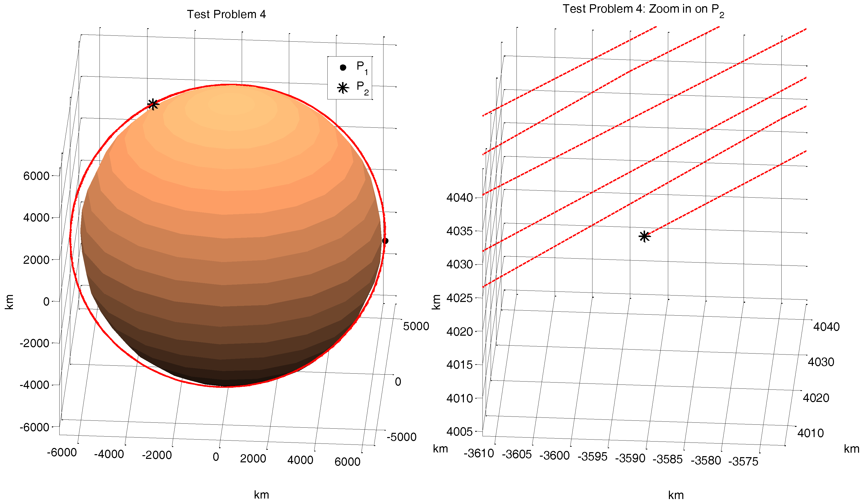Screen dimensions: 863x504
Task: Click the -5000 tick on left depth axis
Action: click(x=401, y=437)
